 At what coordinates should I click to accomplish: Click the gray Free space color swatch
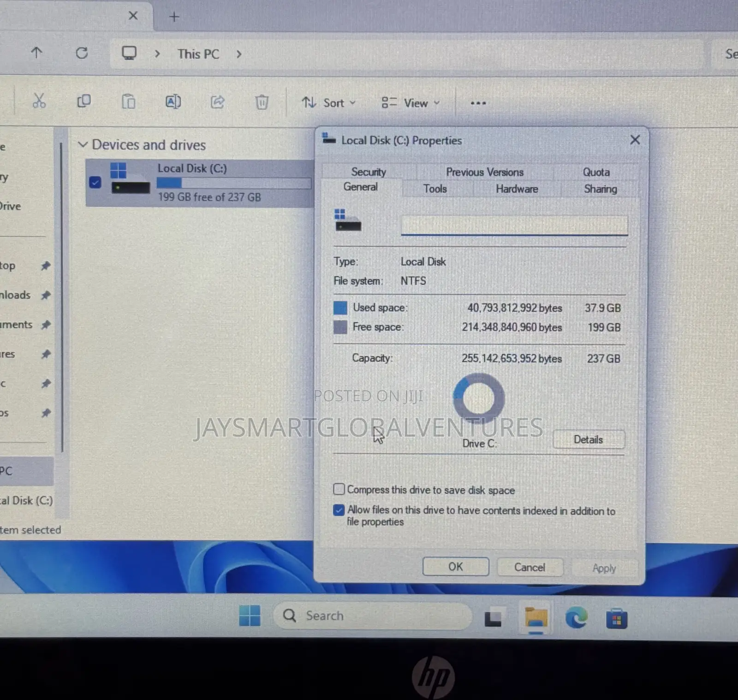point(340,327)
